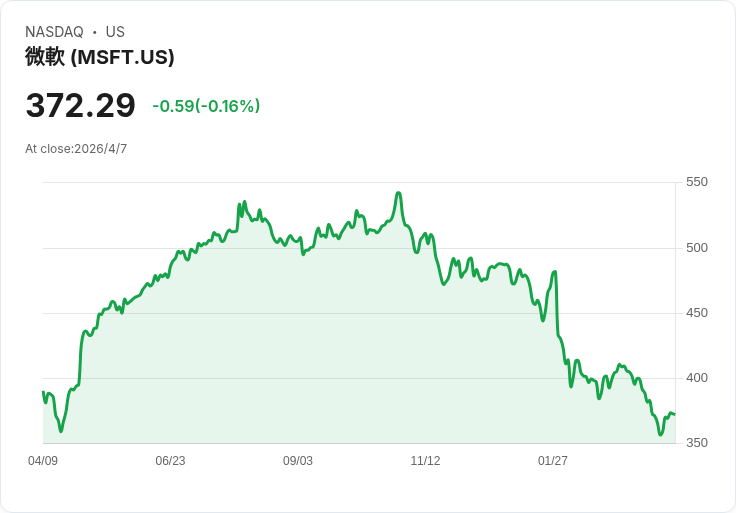Click the 372.29 current price
The image size is (736, 513).
tap(80, 105)
